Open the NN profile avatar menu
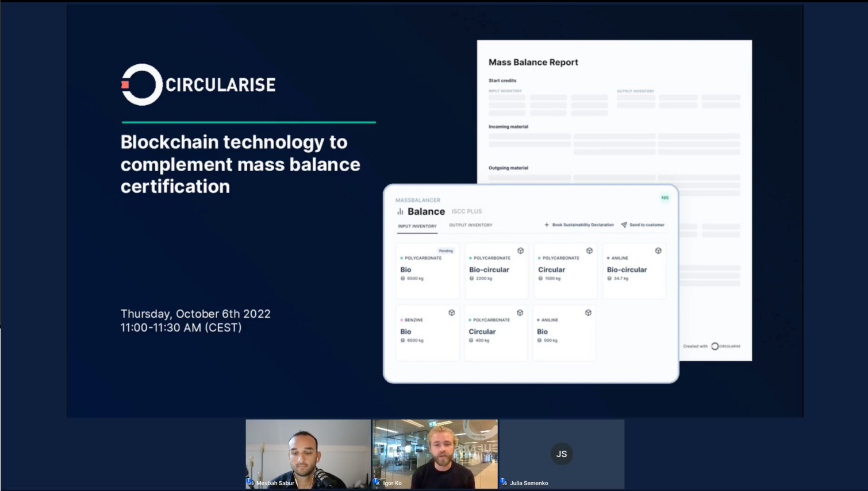The width and height of the screenshot is (868, 491). click(x=665, y=198)
